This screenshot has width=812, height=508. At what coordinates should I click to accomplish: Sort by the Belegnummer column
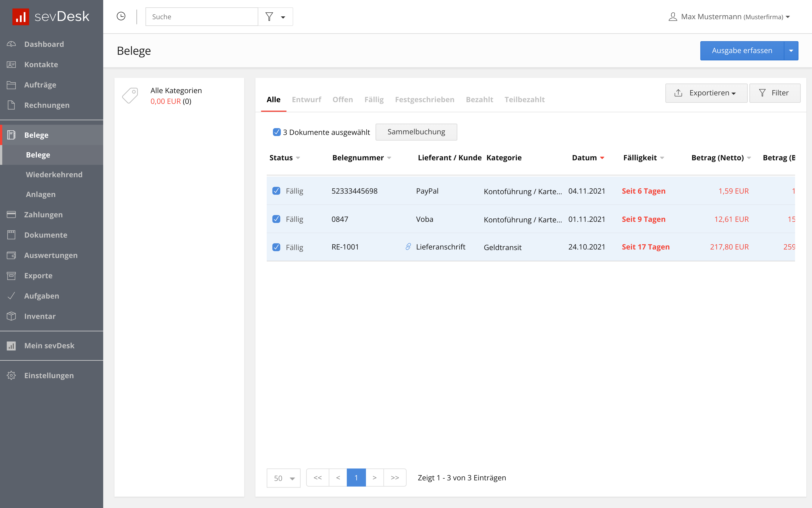(x=362, y=158)
